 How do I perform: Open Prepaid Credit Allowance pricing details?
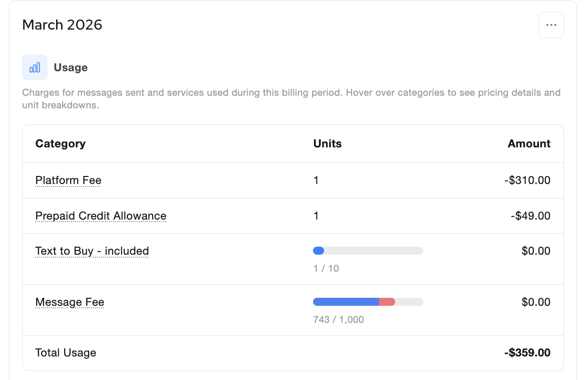pos(101,216)
